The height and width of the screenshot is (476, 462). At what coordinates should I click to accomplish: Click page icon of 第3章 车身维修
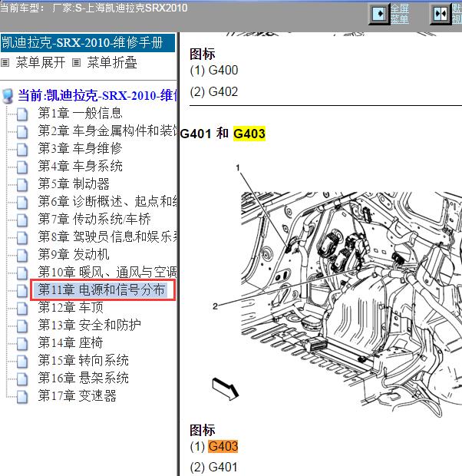pyautogui.click(x=22, y=150)
